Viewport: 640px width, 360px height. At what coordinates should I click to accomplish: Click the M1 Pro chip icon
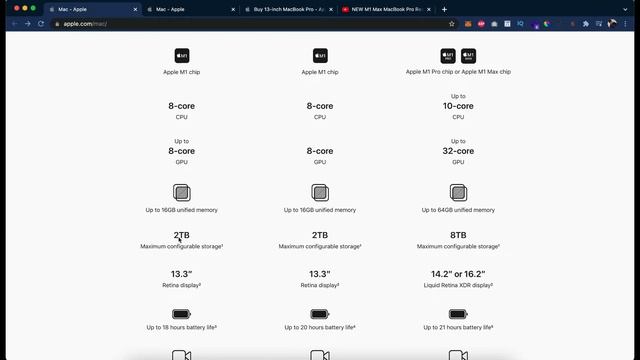coord(448,56)
